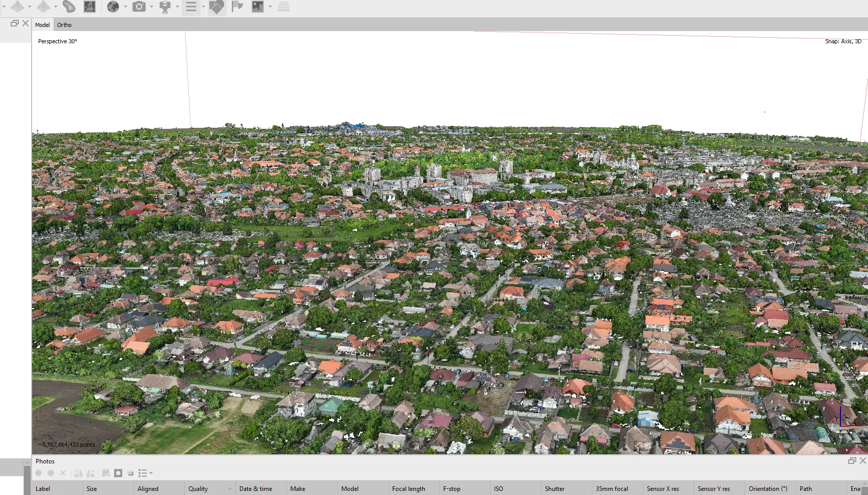Click the image thumbnail icon in top toolbar
This screenshot has height=495, width=868.
(258, 7)
